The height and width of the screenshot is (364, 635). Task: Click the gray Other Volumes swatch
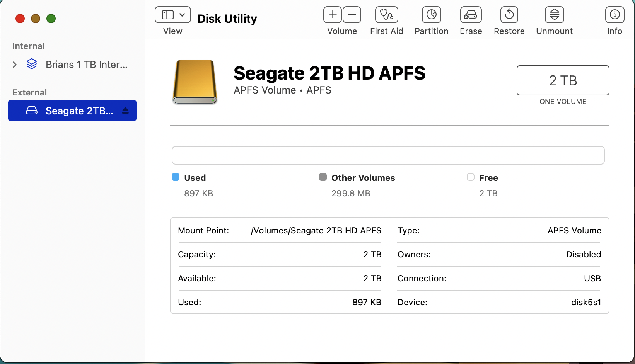point(323,177)
